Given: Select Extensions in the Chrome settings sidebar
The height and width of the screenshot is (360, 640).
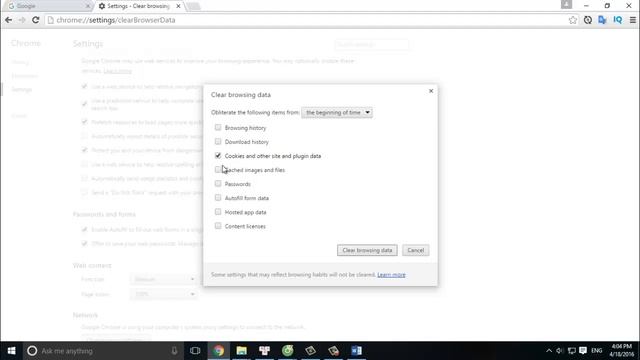Looking at the screenshot, I should (x=24, y=76).
